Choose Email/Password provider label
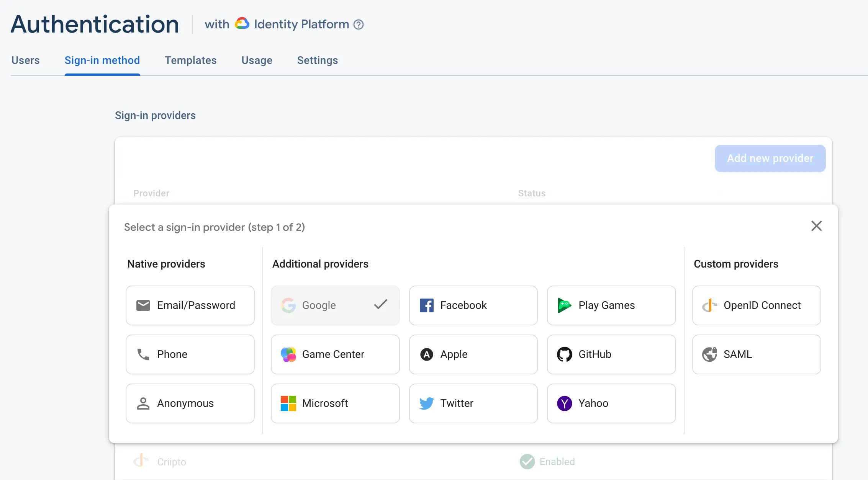Image resolution: width=868 pixels, height=480 pixels. click(x=196, y=305)
